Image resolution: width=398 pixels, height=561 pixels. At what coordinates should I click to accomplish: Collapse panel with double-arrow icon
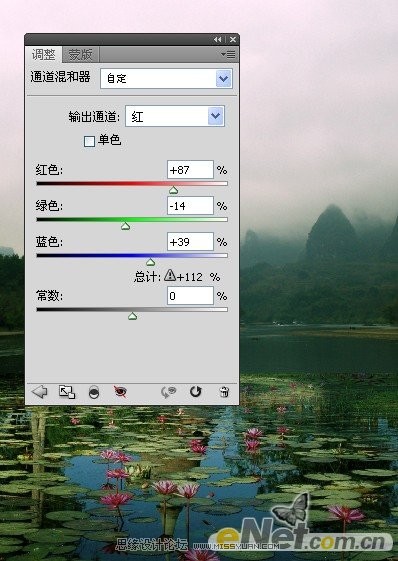point(218,39)
